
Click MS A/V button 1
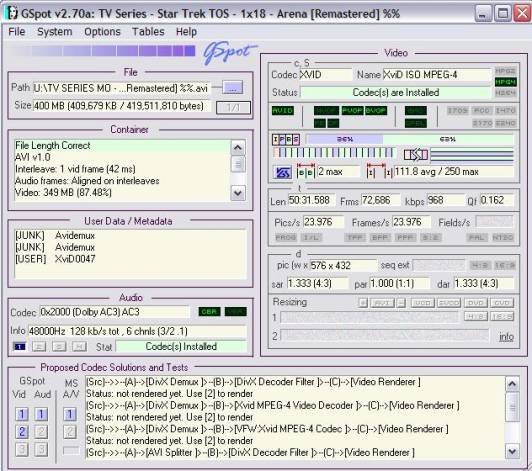tap(70, 414)
